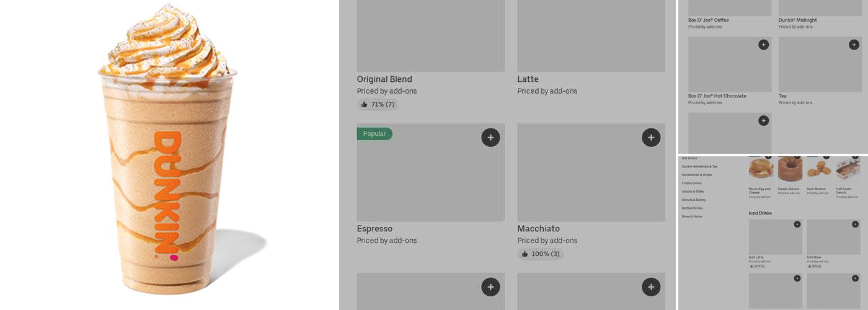Click plus button on Tea item
This screenshot has height=310, width=868.
coord(854,45)
